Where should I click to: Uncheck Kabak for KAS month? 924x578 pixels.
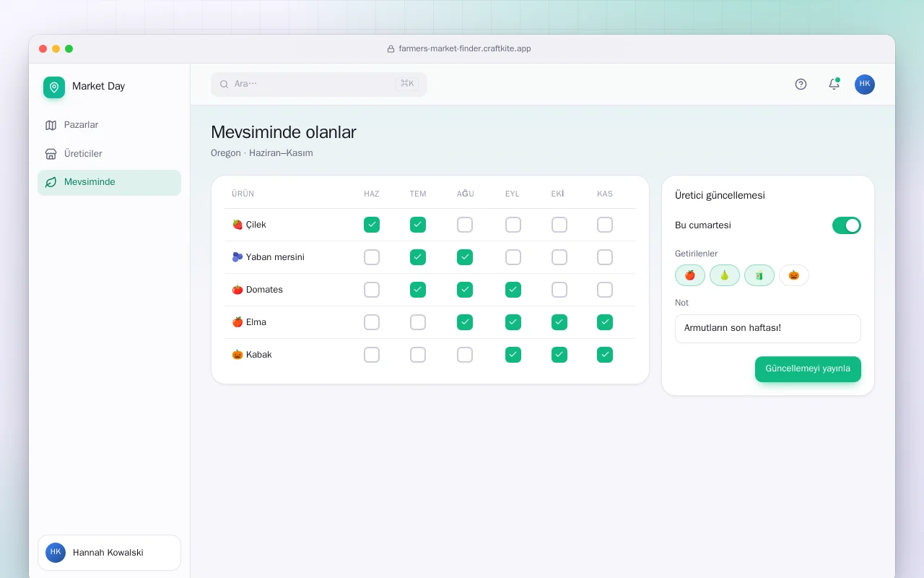pos(605,355)
